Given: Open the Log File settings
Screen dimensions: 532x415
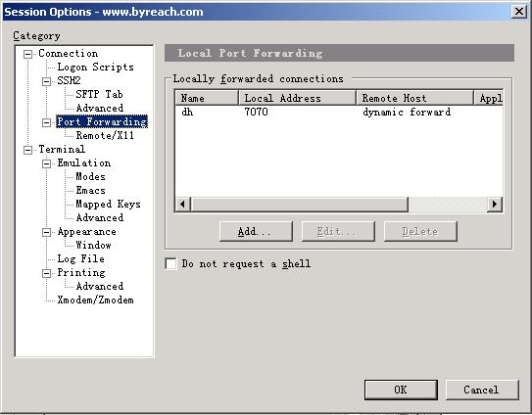Looking at the screenshot, I should coord(80,258).
